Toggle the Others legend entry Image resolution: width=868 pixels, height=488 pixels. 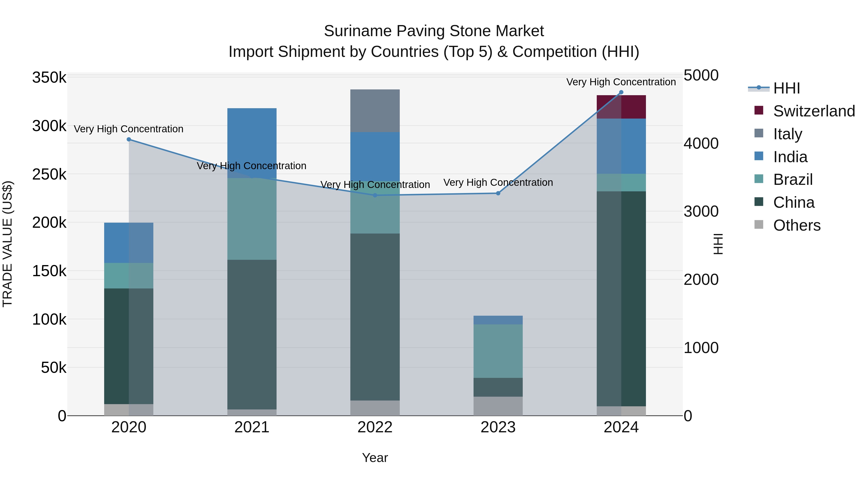787,225
